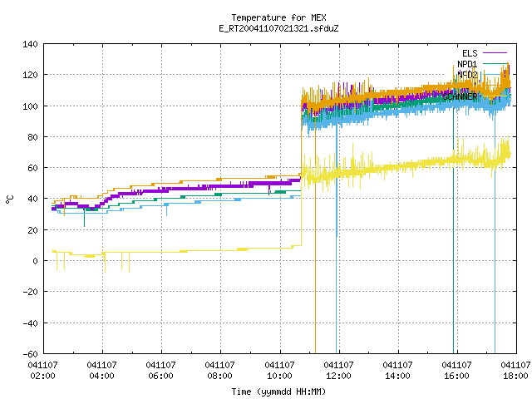Click the 14:00 x-axis time label
532x399 pixels.
pyautogui.click(x=397, y=377)
